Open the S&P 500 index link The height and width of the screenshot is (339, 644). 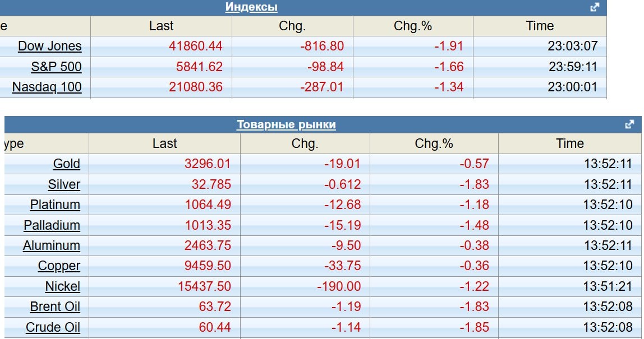tap(56, 67)
